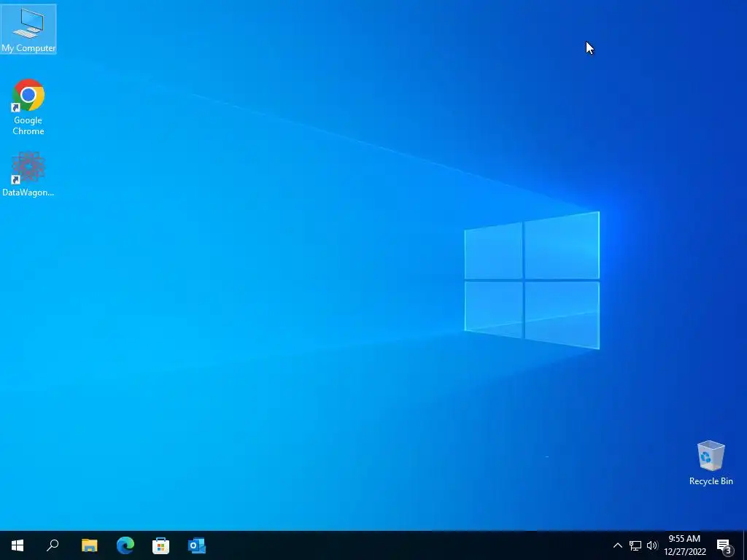Screen dimensions: 747x560
Task: Open the notification Action Center
Action: [x=724, y=545]
